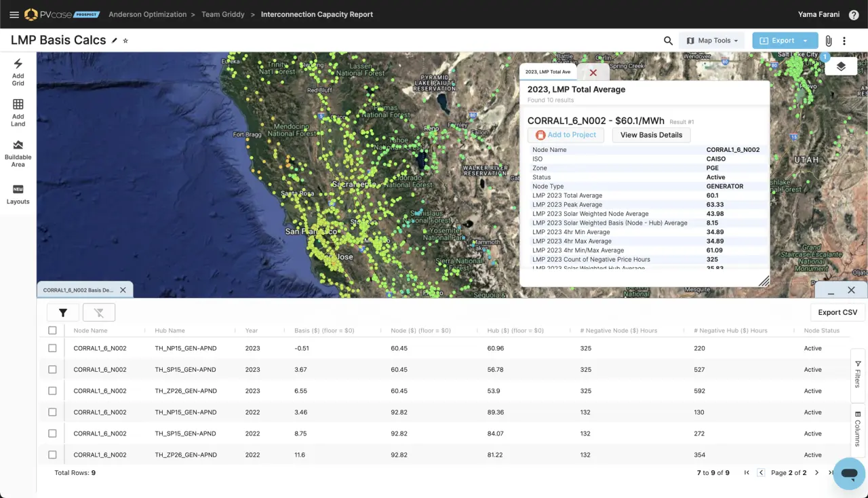
Task: Open attachments via the paperclip icon
Action: click(x=828, y=41)
